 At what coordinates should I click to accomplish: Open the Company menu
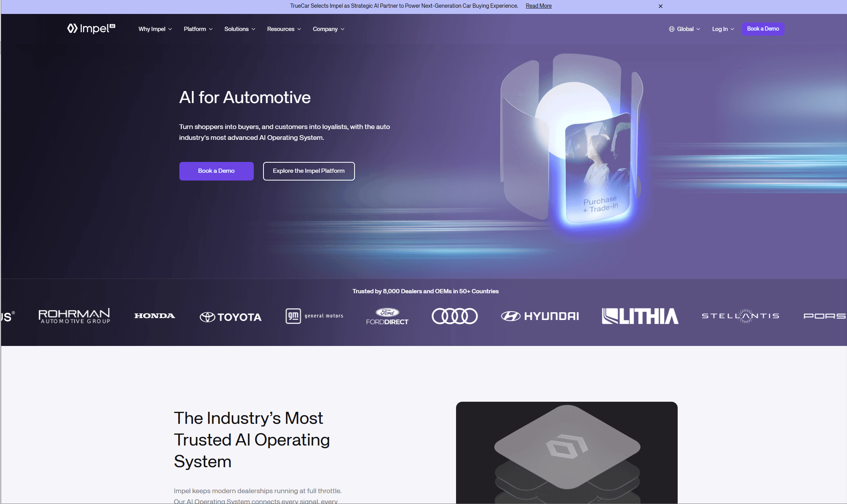(x=329, y=29)
